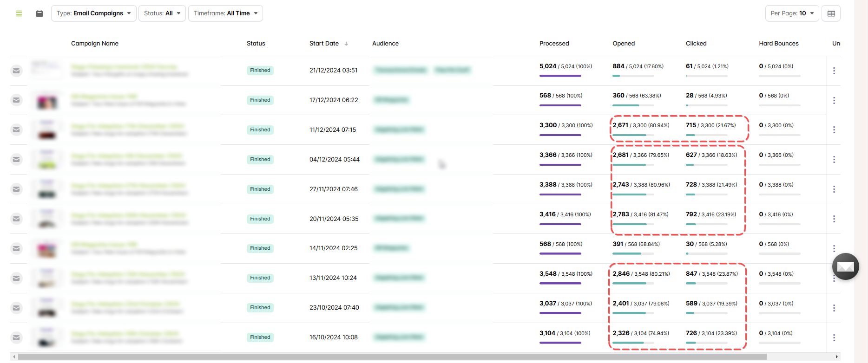Click the Processed column header
Image resolution: width=868 pixels, height=363 pixels.
point(554,44)
